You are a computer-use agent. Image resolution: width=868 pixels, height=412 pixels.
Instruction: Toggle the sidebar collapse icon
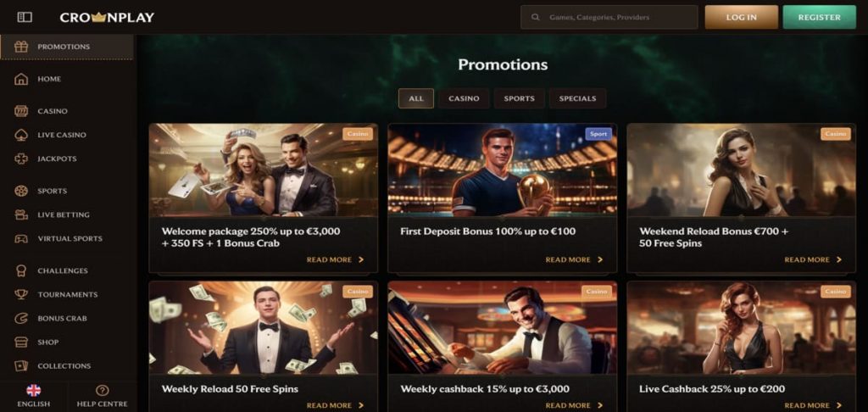(x=25, y=17)
